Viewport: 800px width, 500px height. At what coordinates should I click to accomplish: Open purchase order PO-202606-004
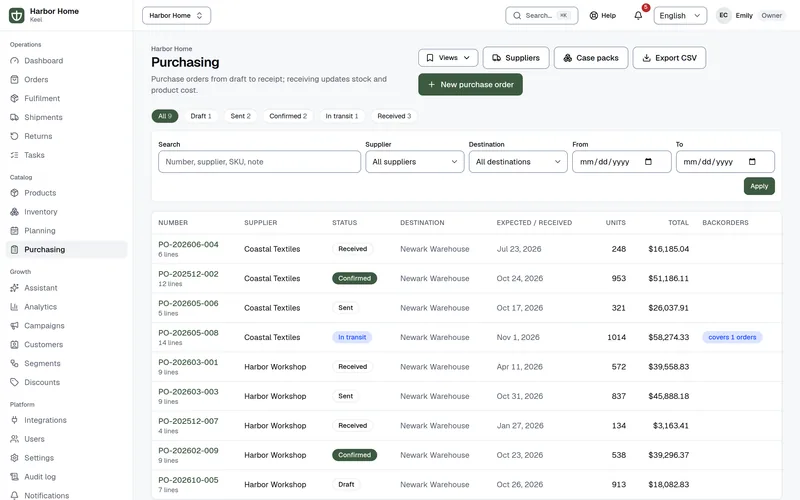pyautogui.click(x=188, y=244)
